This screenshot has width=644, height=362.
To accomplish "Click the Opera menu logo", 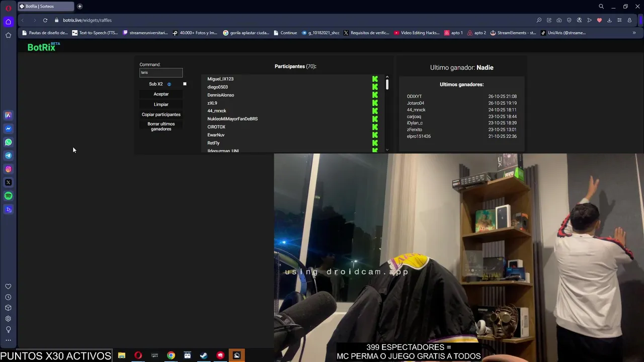I will (8, 8).
